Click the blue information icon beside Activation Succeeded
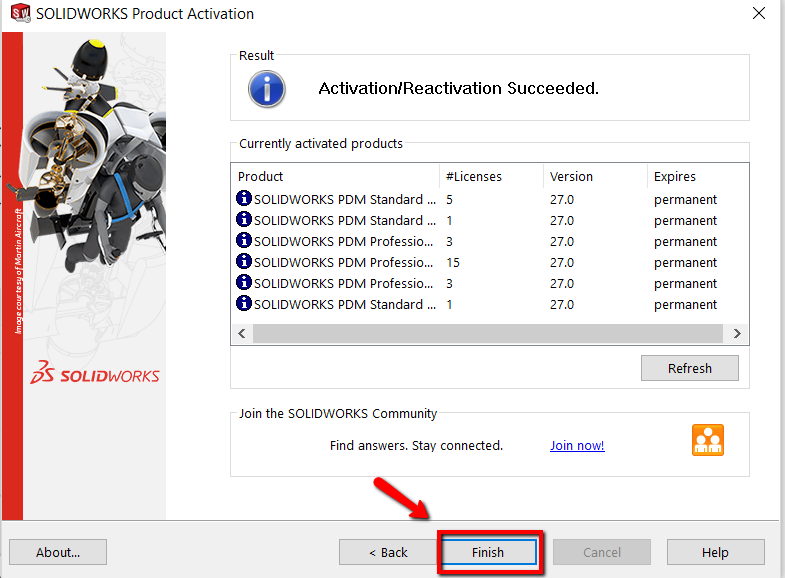 click(x=267, y=89)
